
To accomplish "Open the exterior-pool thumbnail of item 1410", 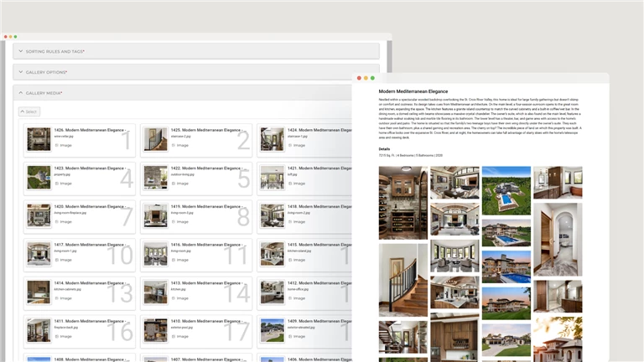I will [155, 330].
